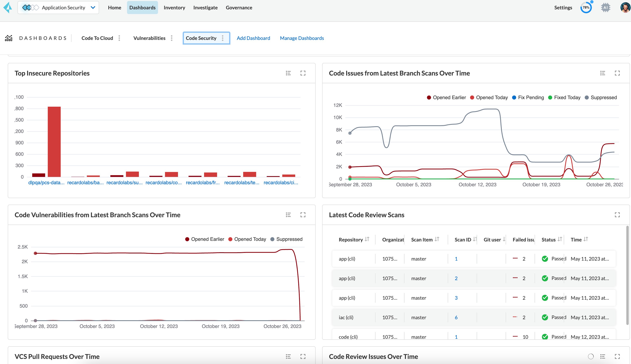Open legend icon on Code Review Issues Over Time
Viewport: 631px width, 364px height.
pos(603,356)
